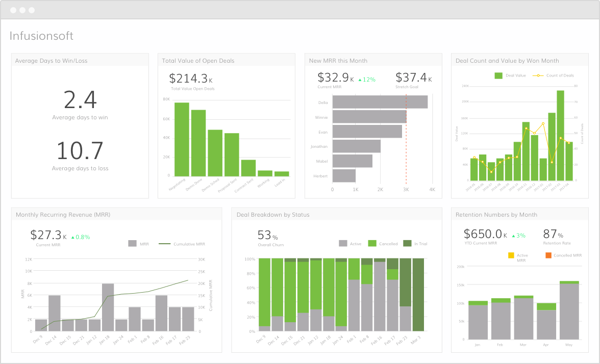Click the May bar in Retention chart
This screenshot has height=364, width=600.
tap(569, 310)
